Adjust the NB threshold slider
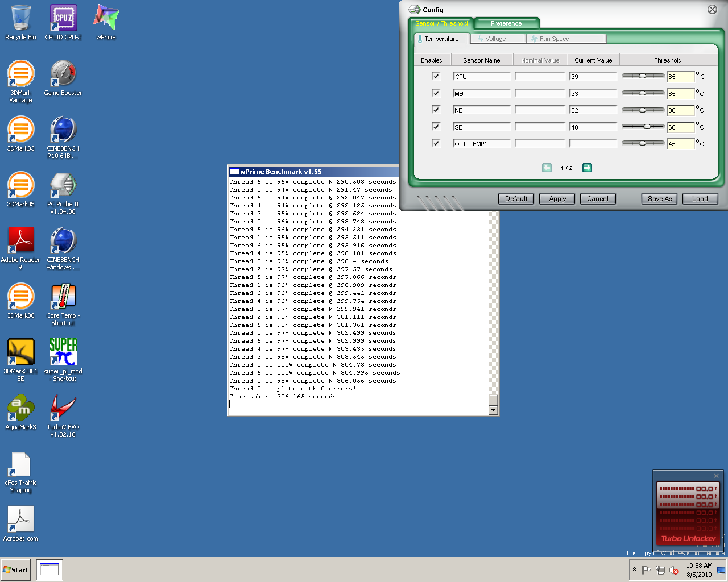 [643, 110]
